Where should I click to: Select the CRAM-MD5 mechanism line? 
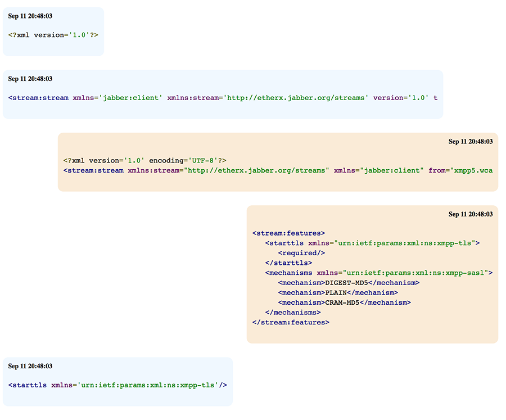pos(344,302)
